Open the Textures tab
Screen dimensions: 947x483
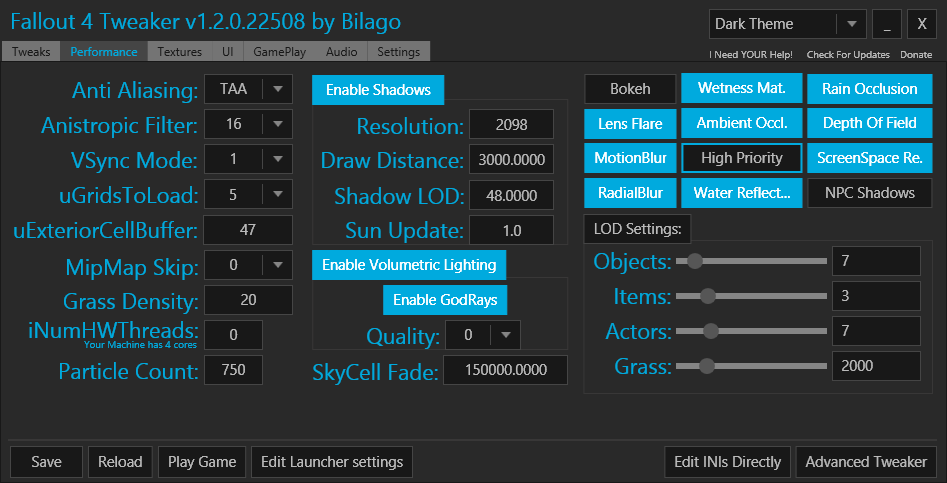[x=180, y=52]
